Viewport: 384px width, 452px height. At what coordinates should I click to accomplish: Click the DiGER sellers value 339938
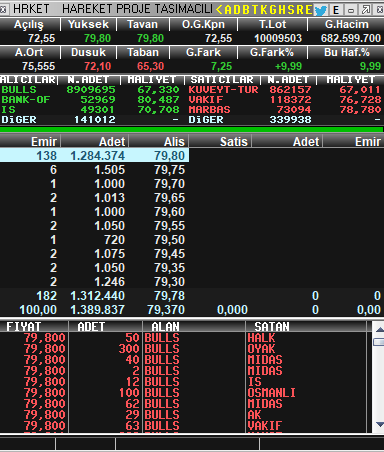[x=290, y=120]
